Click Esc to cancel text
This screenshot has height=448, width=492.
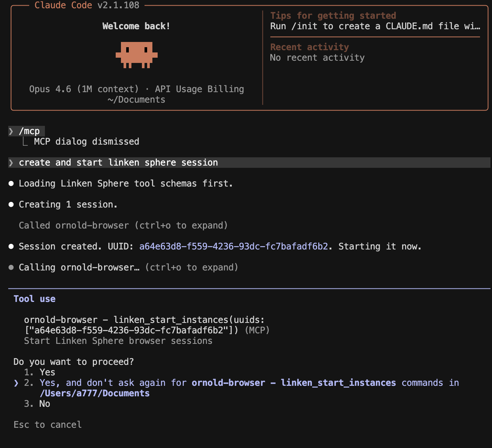pyautogui.click(x=48, y=424)
